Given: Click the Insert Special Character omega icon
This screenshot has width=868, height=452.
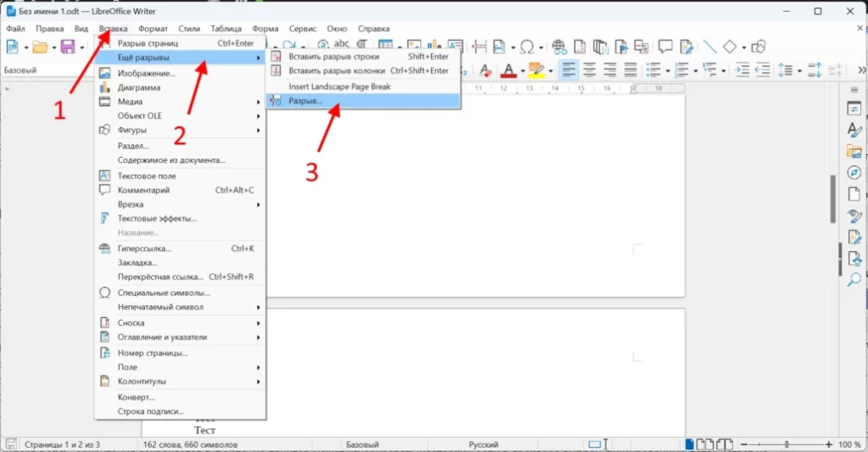Looking at the screenshot, I should point(527,47).
